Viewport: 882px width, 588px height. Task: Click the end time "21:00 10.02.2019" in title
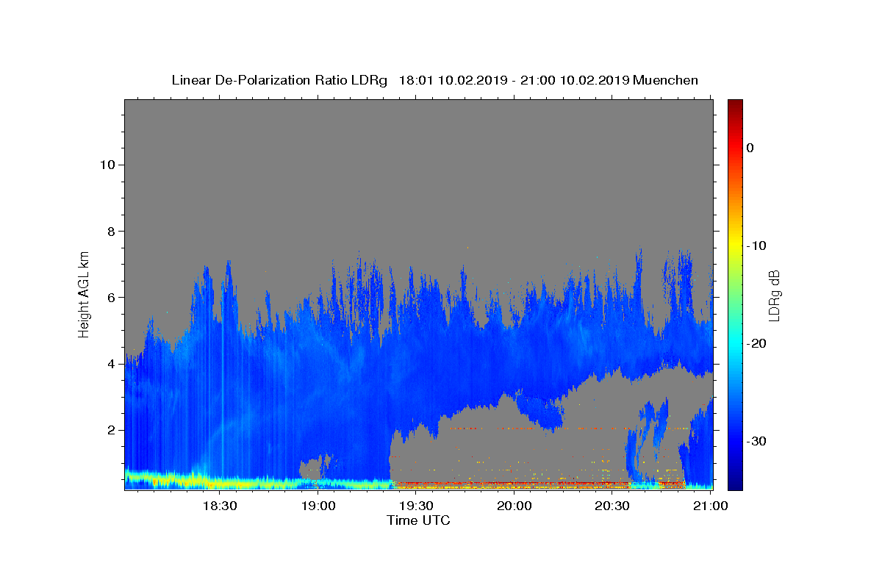[x=574, y=80]
